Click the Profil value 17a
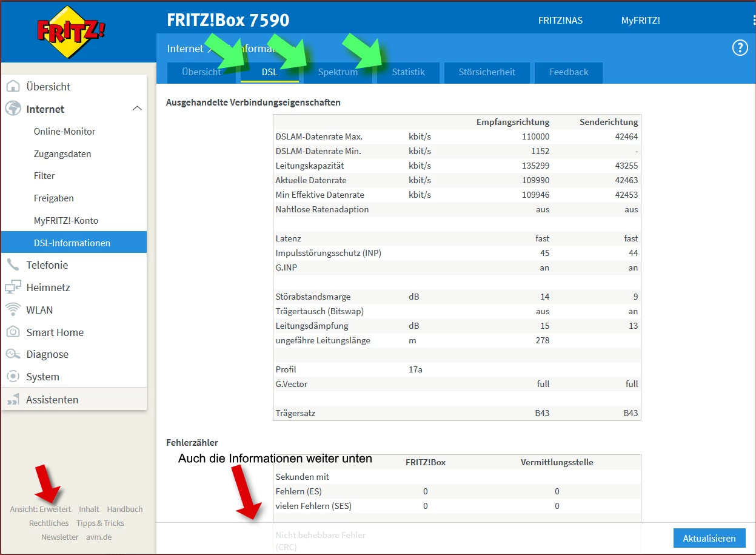Viewport: 756px width, 555px height. coord(416,369)
